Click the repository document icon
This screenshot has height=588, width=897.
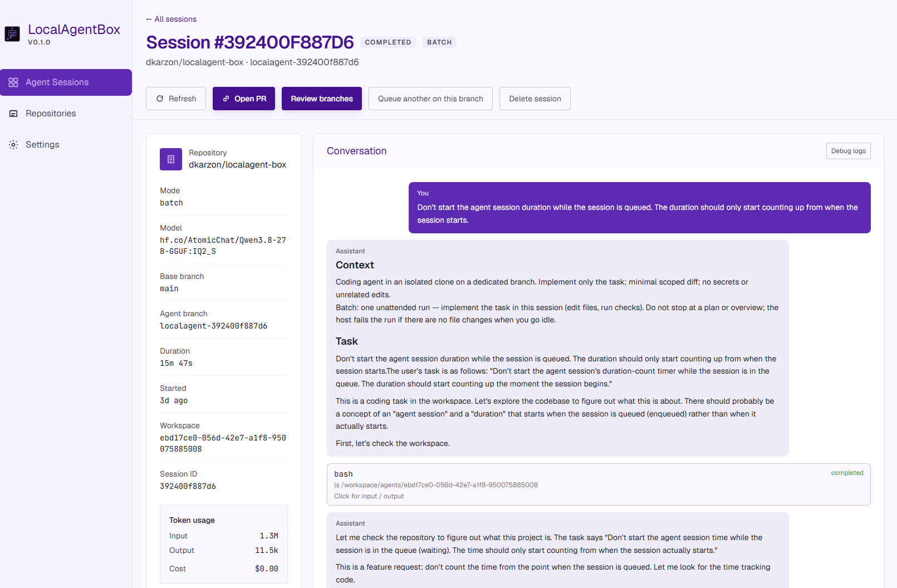coord(171,159)
